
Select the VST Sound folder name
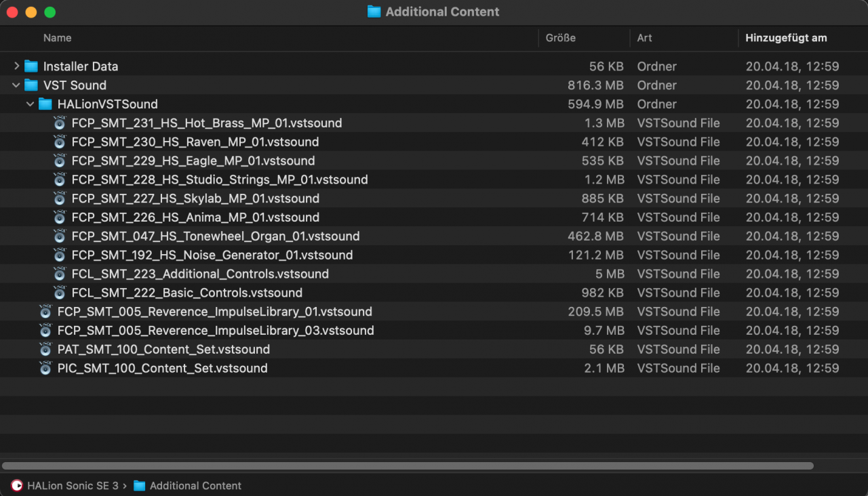tap(75, 85)
